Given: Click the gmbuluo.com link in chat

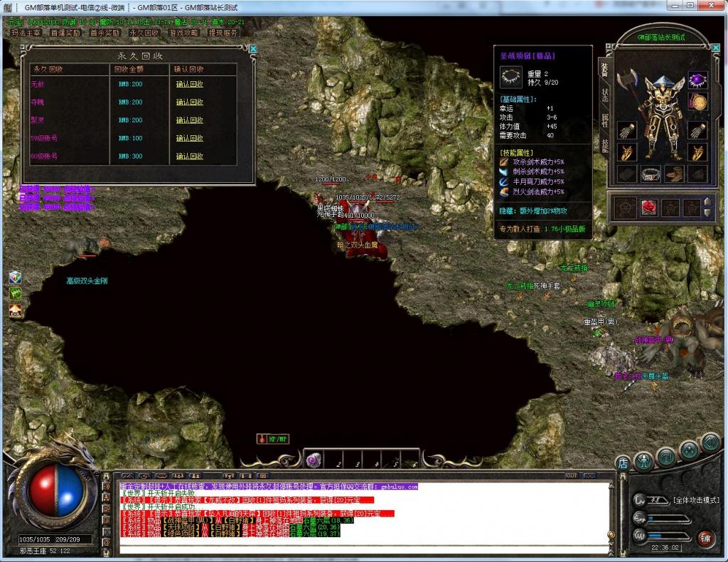Looking at the screenshot, I should click(x=400, y=487).
